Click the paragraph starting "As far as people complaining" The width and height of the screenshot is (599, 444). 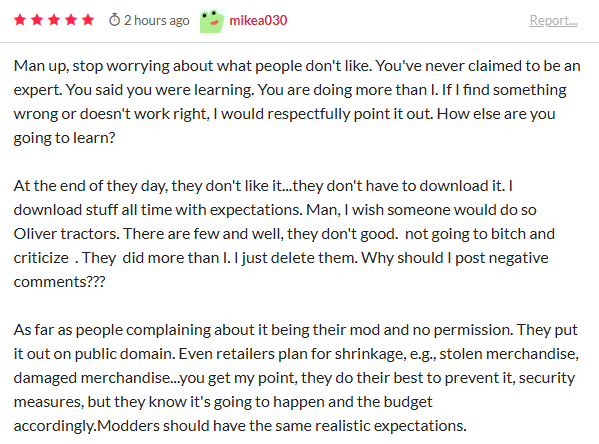tap(296, 378)
